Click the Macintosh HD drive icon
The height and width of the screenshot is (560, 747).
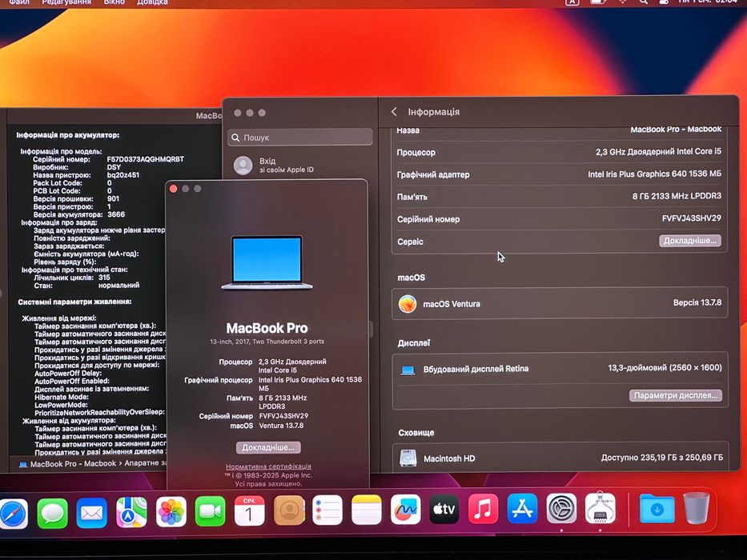coord(408,458)
